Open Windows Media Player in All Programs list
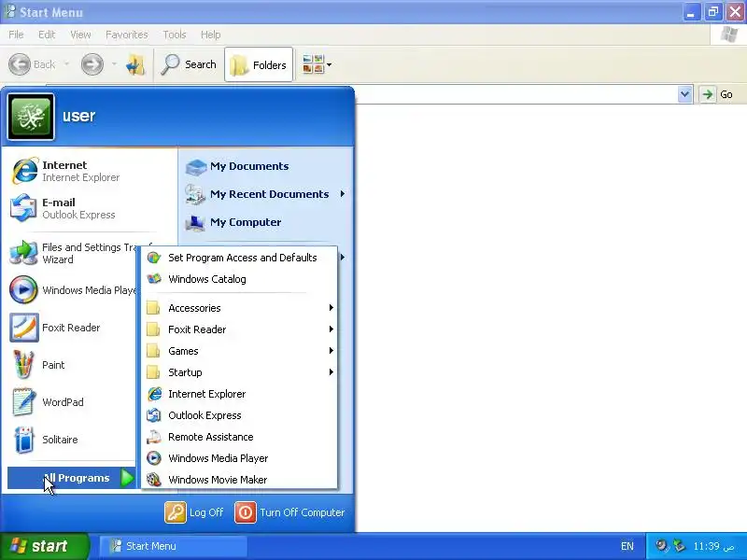Image resolution: width=747 pixels, height=560 pixels. click(239, 458)
